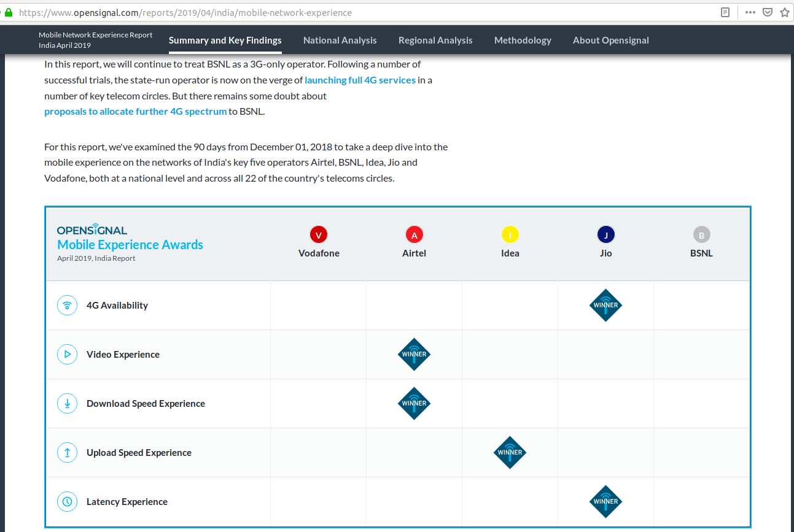Viewport: 794px width, 532px height.
Task: Open About Opensignal tab
Action: tap(611, 40)
